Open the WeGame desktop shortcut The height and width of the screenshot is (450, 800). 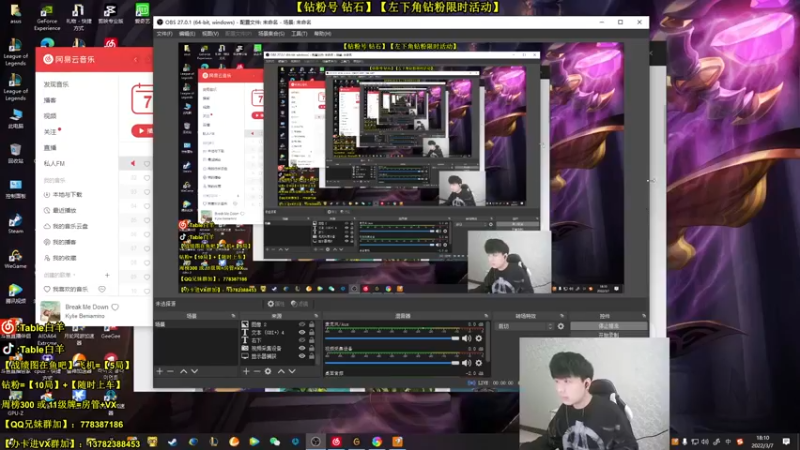point(15,259)
